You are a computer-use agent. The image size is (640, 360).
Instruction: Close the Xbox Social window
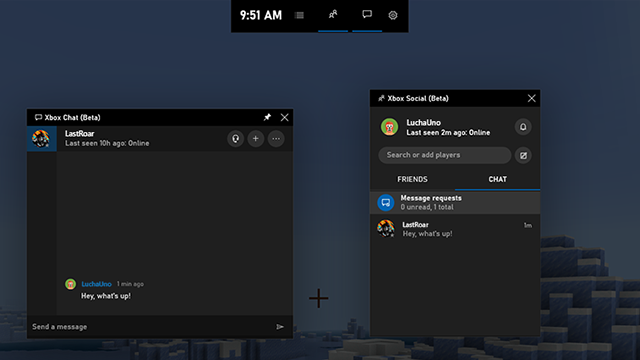(531, 98)
